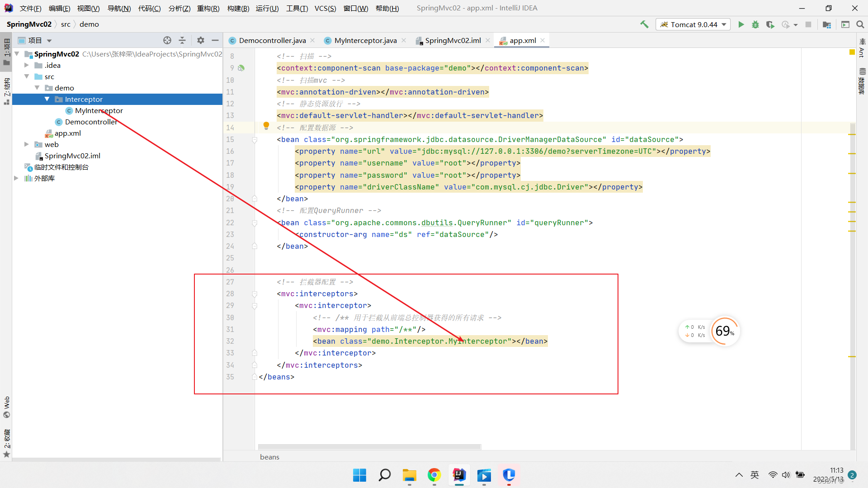Switch to the SpringMvc02.iml tab

tap(453, 40)
